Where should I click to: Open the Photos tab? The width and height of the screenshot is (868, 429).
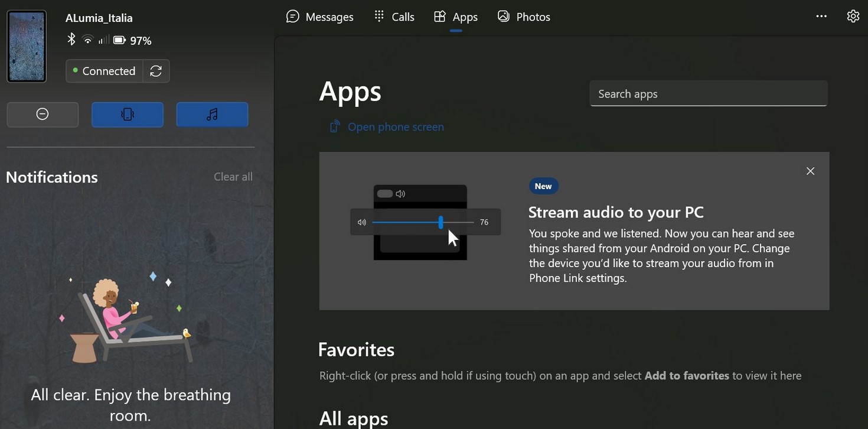point(524,17)
